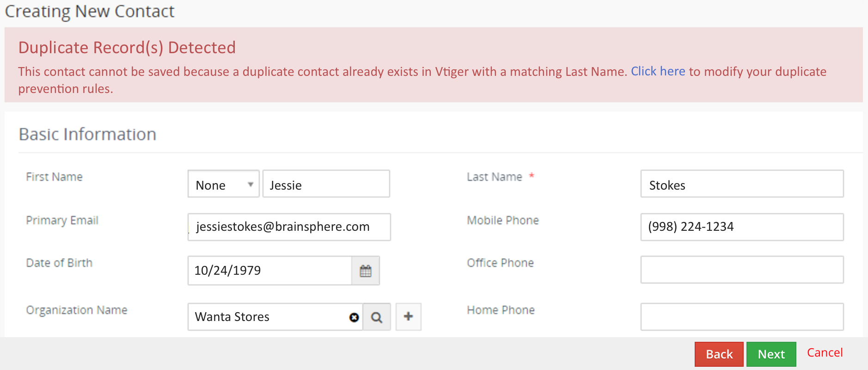Screen dimensions: 868x370
Task: Select the Primary Email input field
Action: 289,227
